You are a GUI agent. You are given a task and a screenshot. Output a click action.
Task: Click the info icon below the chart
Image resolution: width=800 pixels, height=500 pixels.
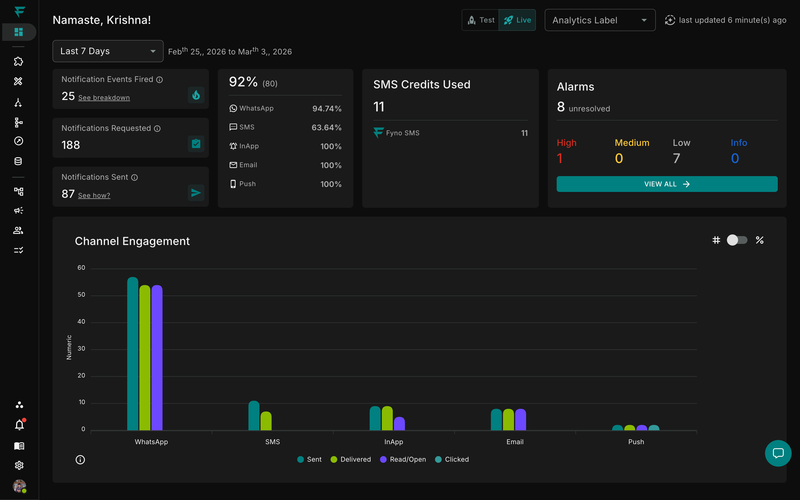pyautogui.click(x=80, y=460)
